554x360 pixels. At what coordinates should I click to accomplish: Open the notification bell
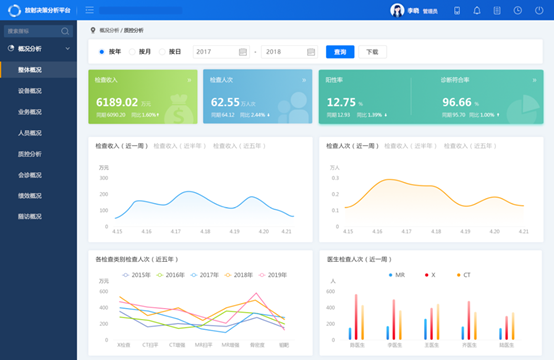[477, 11]
